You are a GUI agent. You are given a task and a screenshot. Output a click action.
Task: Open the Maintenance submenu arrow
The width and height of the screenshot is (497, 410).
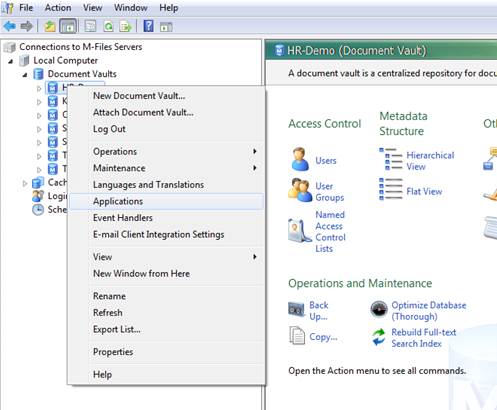(255, 168)
